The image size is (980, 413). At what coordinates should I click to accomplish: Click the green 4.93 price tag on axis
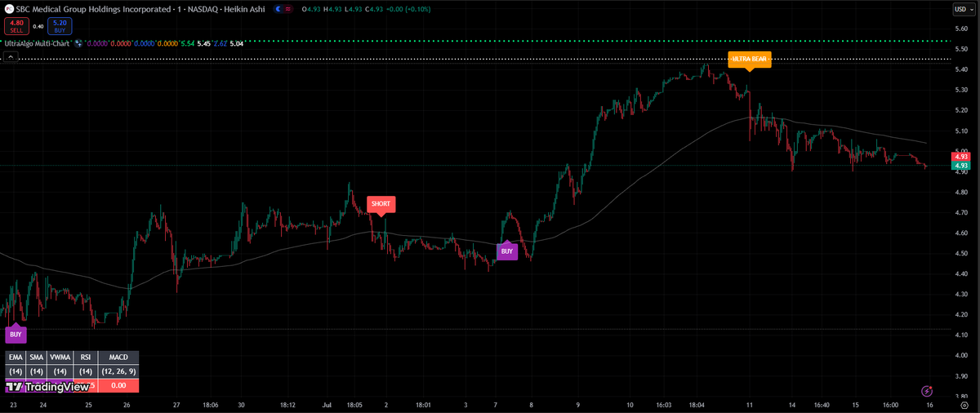960,166
